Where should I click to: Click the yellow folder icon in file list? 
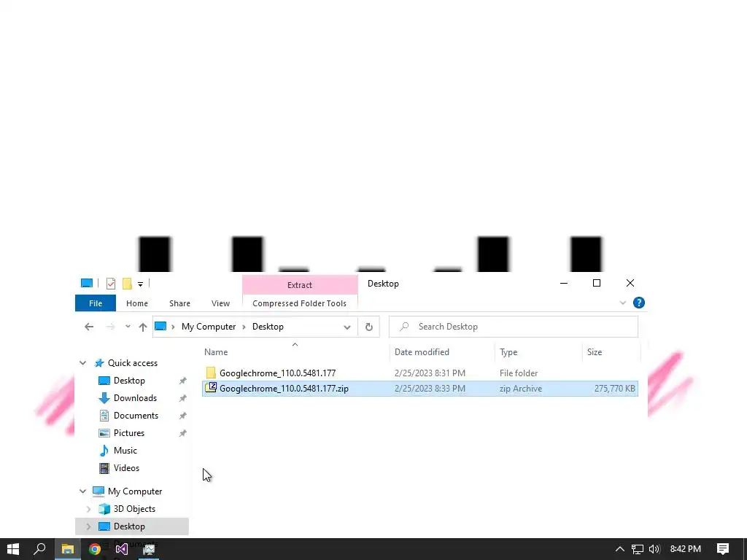tap(211, 373)
